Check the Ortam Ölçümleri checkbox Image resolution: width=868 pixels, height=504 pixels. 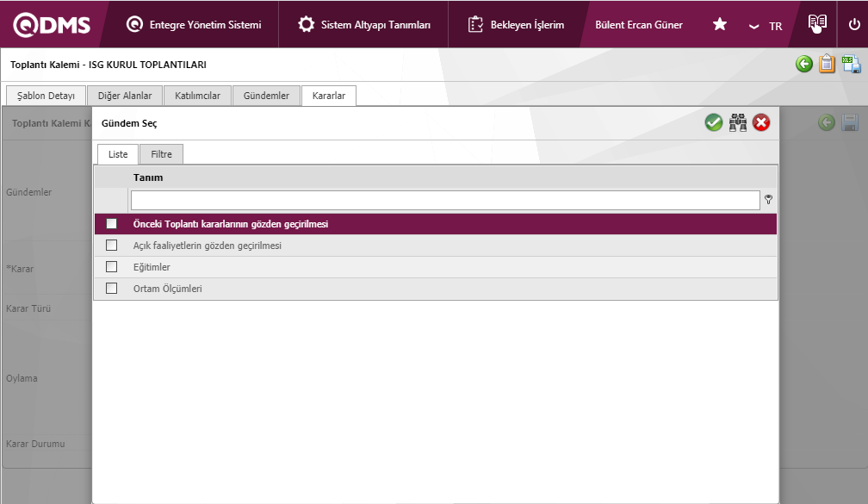(112, 288)
